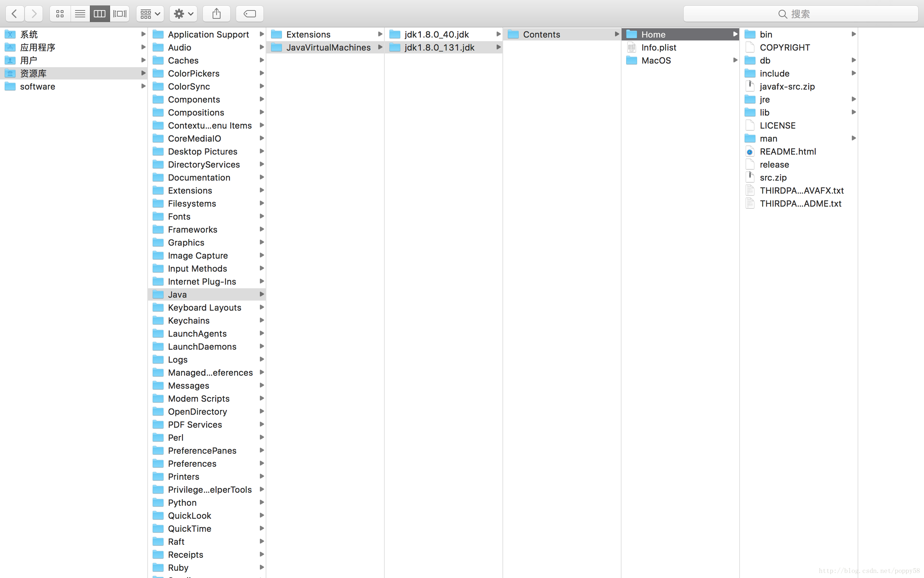Expand the Keychains disclosure arrow
Viewport: 924px width, 578px height.
(x=262, y=320)
